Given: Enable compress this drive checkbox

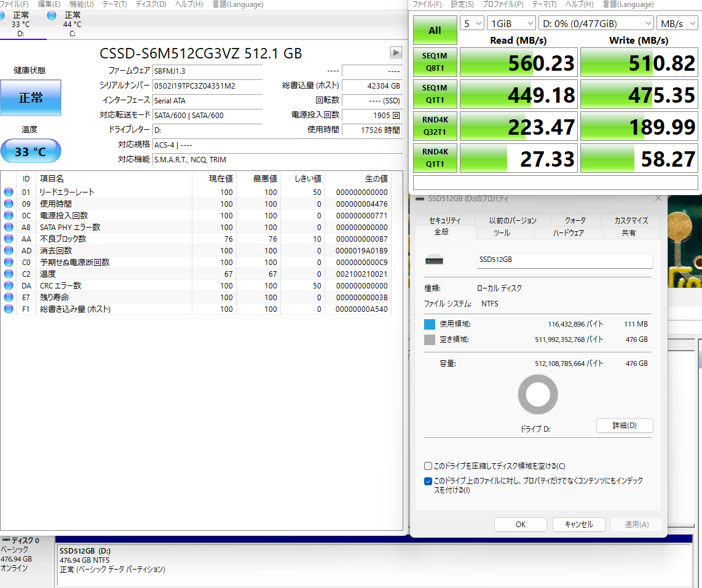Looking at the screenshot, I should pos(428,466).
